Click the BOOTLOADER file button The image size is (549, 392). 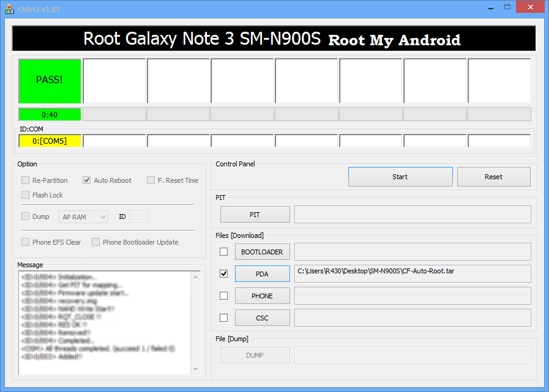[x=262, y=252]
